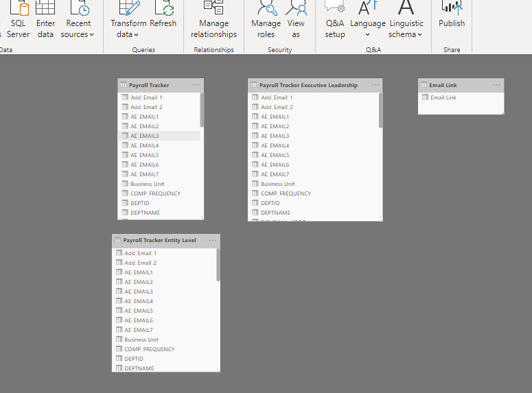The height and width of the screenshot is (393, 532).
Task: Click the Payroll Tracker table scrollbar
Action: [x=202, y=110]
